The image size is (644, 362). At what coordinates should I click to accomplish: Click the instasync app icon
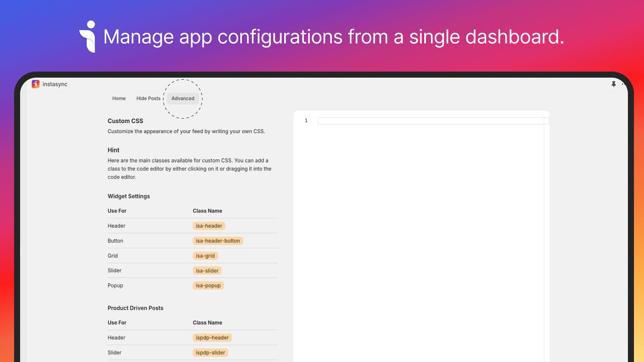(x=35, y=84)
